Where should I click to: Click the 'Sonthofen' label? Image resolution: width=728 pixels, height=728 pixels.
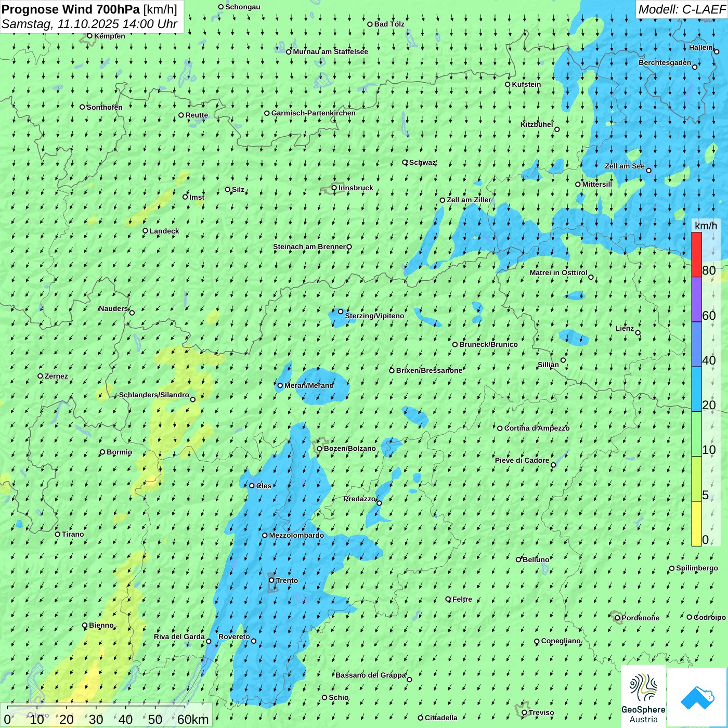point(105,107)
